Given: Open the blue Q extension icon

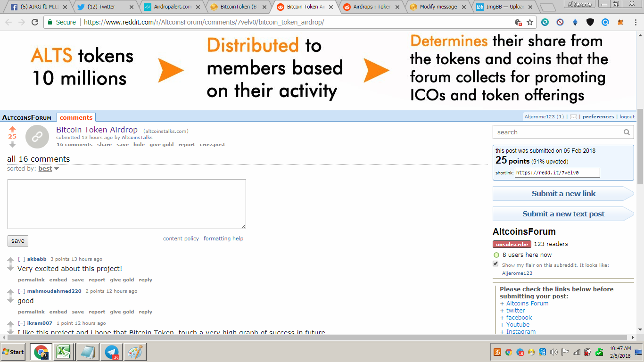Looking at the screenshot, I should [x=605, y=22].
